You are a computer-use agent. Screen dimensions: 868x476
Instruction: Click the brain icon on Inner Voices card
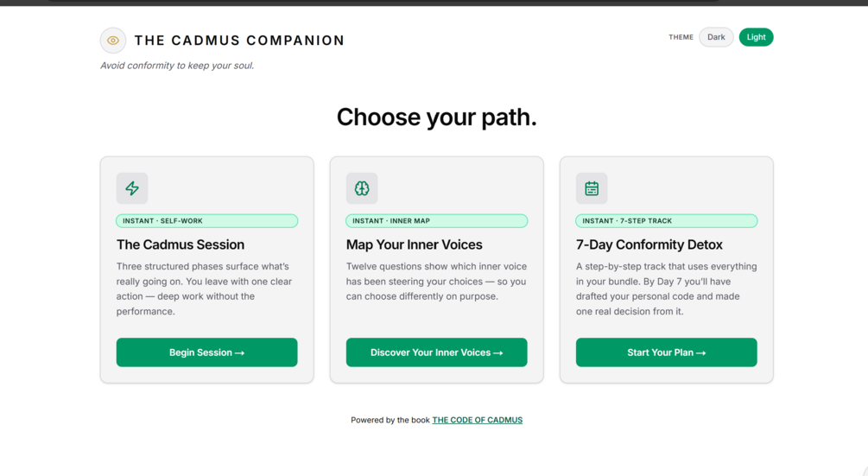362,188
